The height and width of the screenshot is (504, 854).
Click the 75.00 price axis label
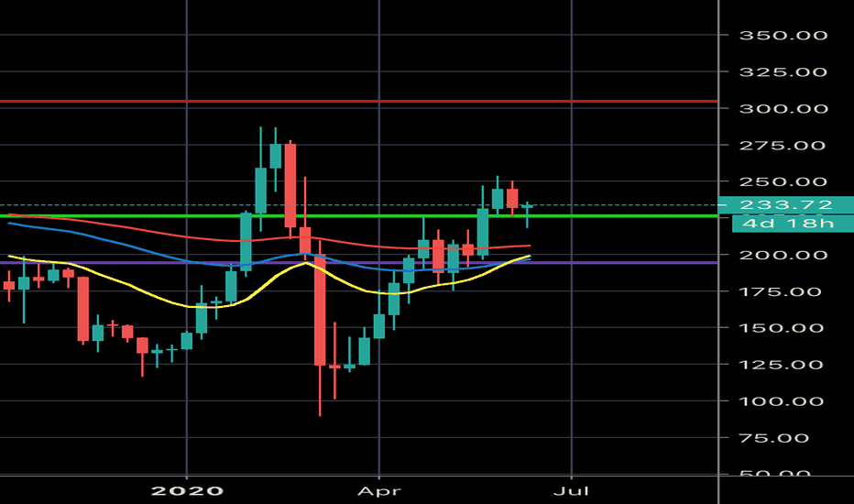774,438
